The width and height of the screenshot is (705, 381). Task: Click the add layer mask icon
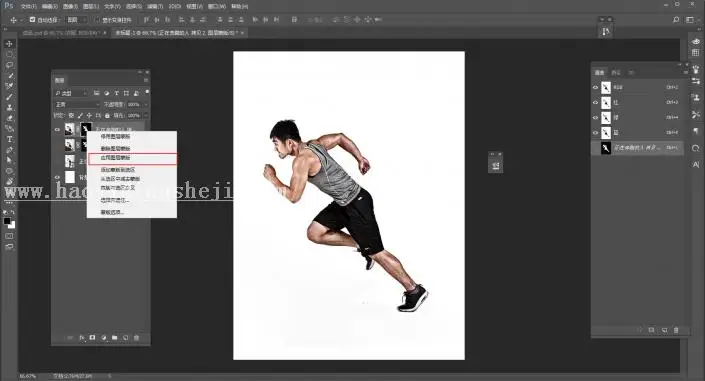93,337
